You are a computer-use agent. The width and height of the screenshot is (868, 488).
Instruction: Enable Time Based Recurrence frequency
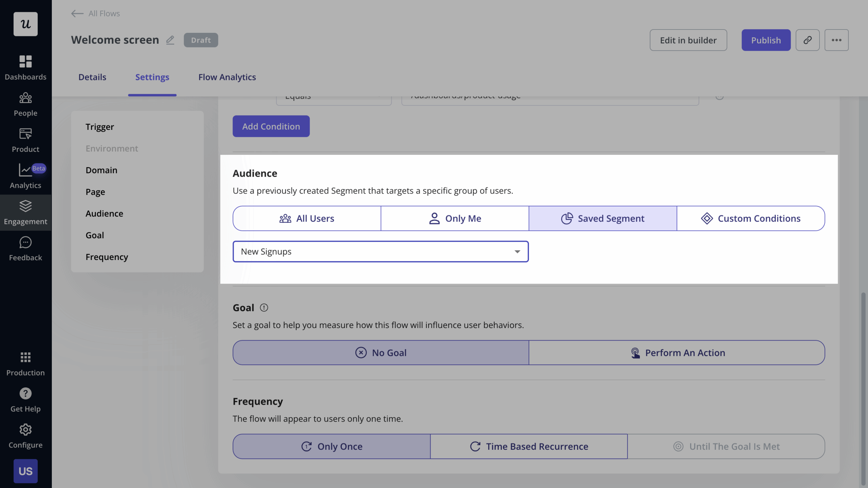pyautogui.click(x=529, y=446)
